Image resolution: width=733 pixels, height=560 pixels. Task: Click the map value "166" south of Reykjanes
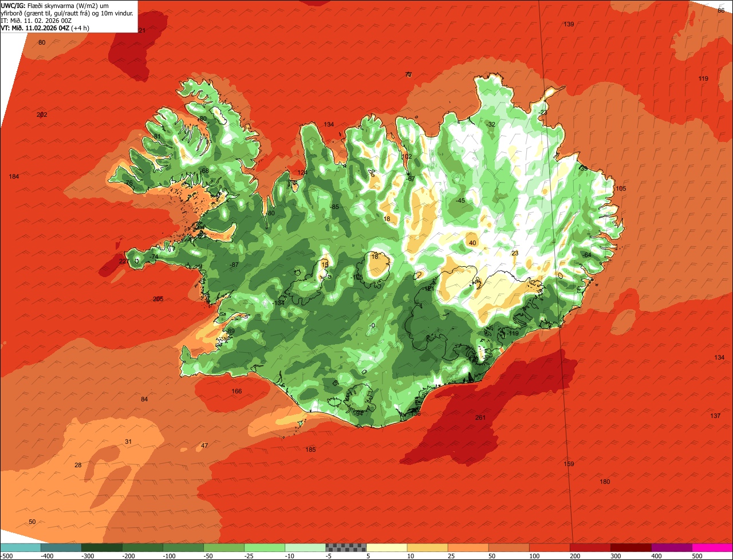(x=237, y=392)
